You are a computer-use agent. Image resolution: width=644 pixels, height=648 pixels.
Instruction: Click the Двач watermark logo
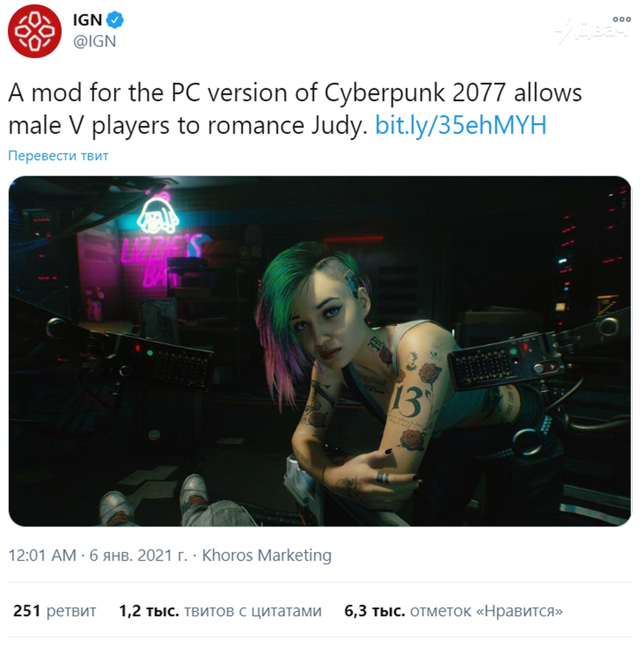tap(592, 31)
